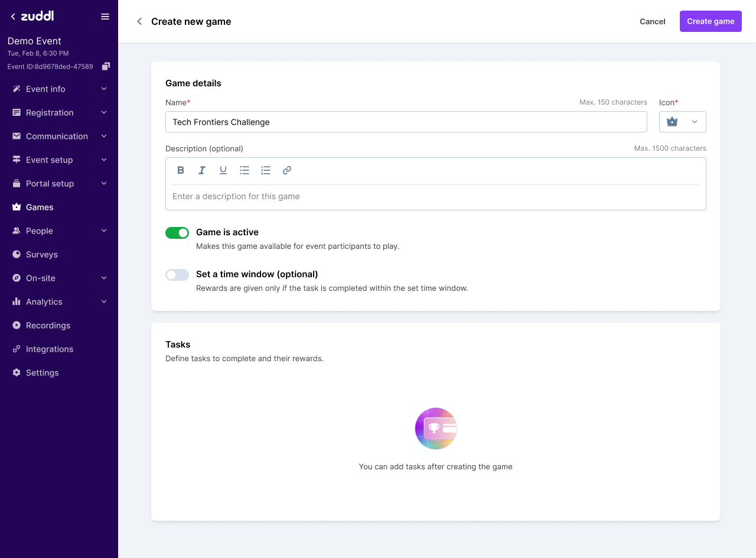The height and width of the screenshot is (558, 756).
Task: Apply italic formatting in description editor
Action: click(x=202, y=170)
